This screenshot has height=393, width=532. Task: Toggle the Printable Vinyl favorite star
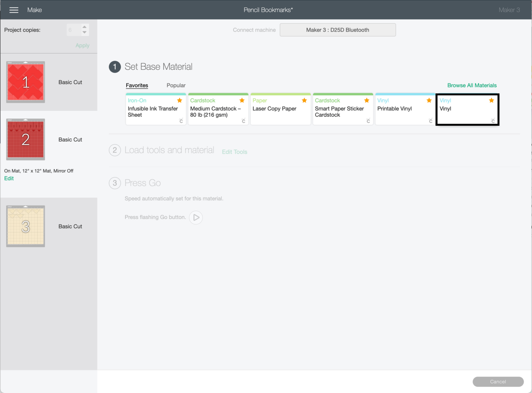click(x=429, y=101)
